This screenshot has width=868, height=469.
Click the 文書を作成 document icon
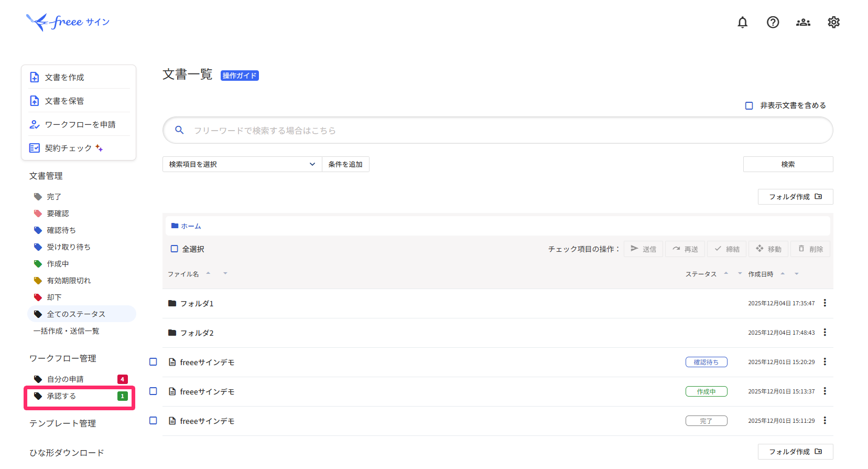coord(35,77)
